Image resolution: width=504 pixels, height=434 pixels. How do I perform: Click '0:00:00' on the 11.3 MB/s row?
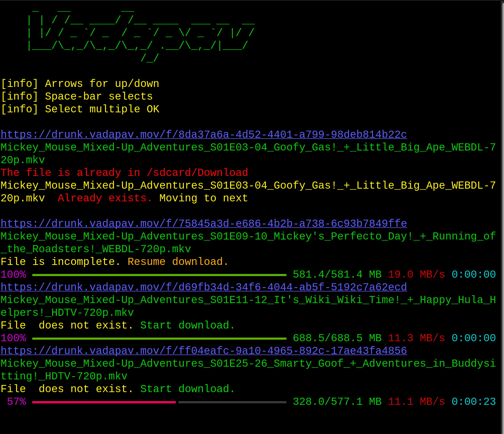point(474,338)
